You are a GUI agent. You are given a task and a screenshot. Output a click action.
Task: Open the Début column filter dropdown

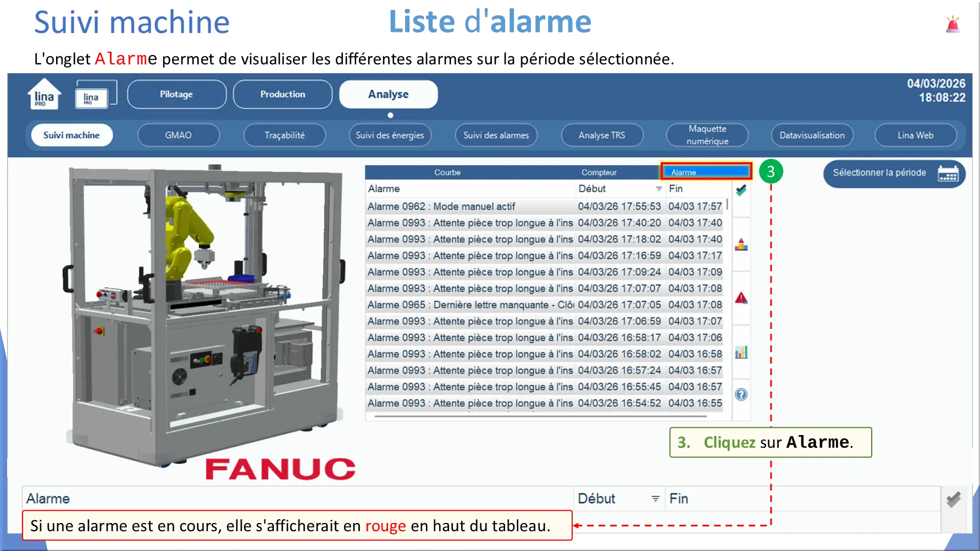click(x=658, y=188)
